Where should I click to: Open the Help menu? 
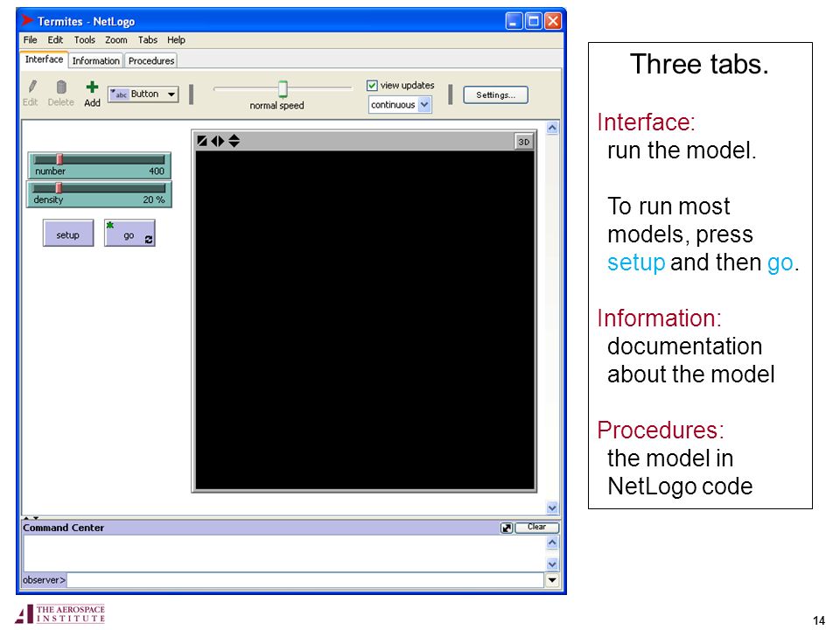click(x=176, y=39)
